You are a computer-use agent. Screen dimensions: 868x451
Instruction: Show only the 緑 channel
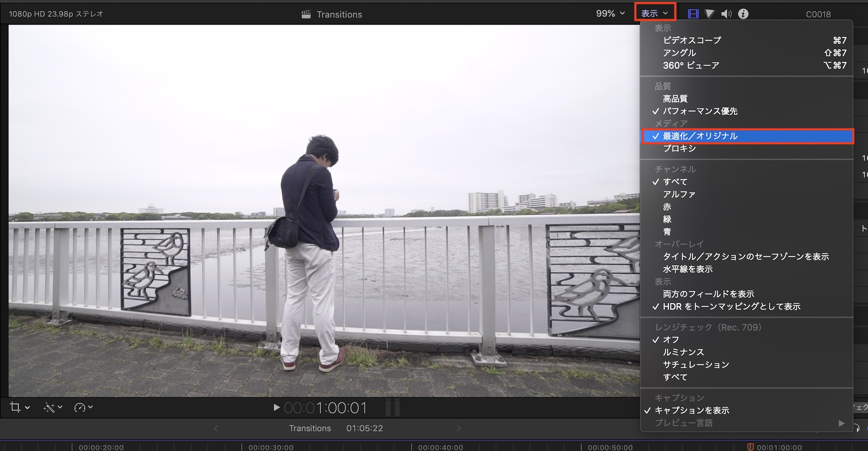tap(746, 220)
